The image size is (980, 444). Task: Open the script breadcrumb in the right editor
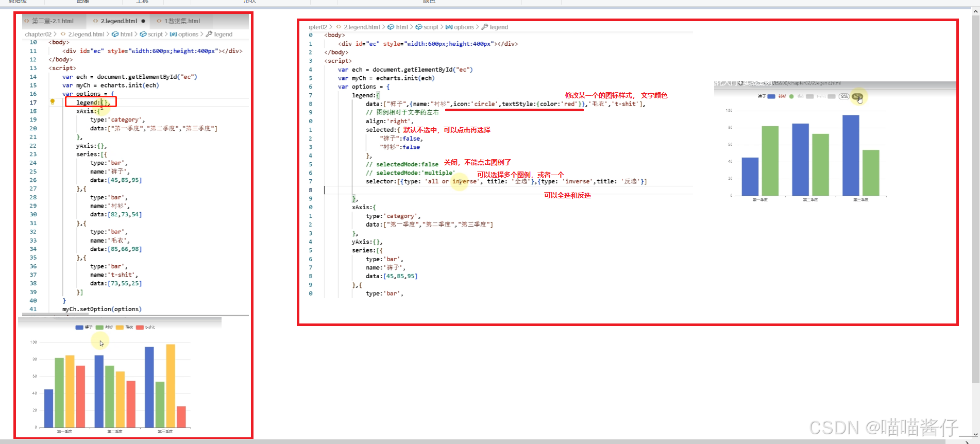coord(431,27)
